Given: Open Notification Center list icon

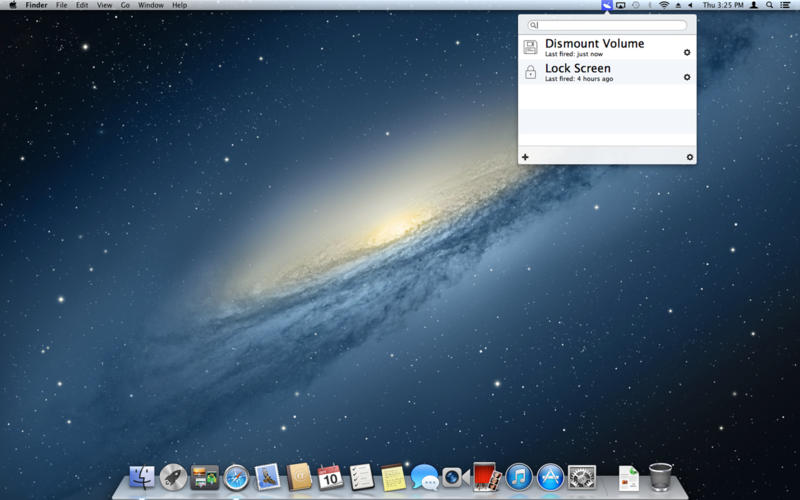Looking at the screenshot, I should [x=785, y=5].
